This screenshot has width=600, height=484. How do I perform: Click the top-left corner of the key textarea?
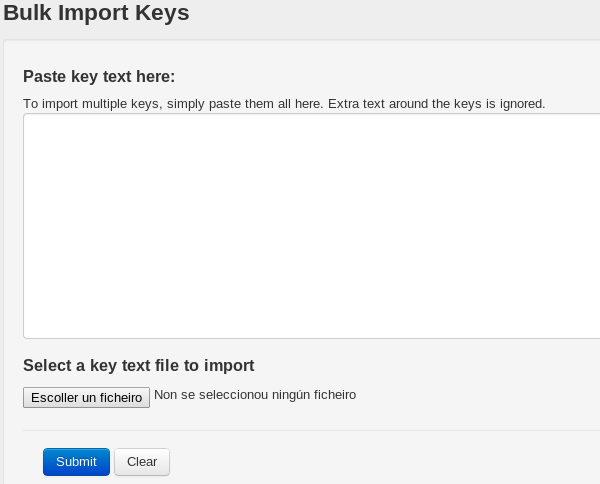tap(27, 117)
